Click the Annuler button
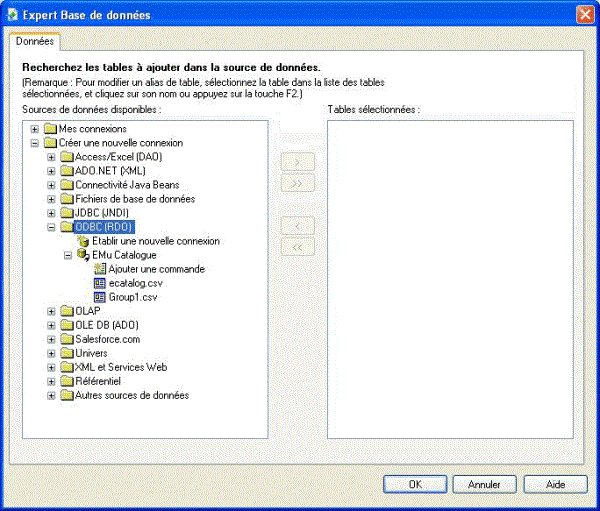The width and height of the screenshot is (600, 511). [x=484, y=484]
